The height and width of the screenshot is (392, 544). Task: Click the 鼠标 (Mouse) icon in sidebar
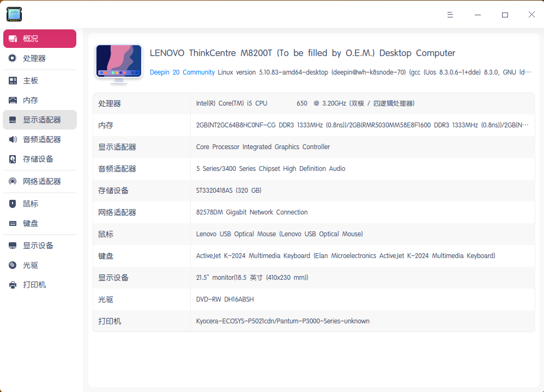point(12,204)
